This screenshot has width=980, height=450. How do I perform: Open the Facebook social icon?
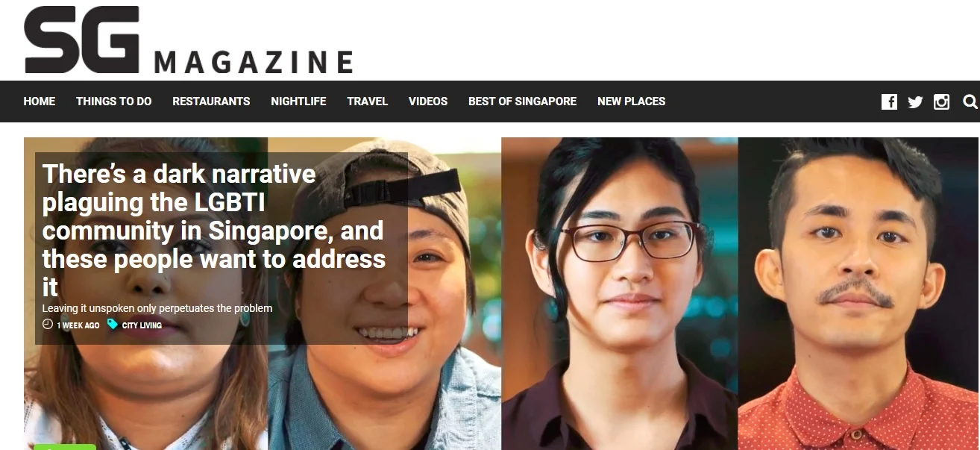889,102
